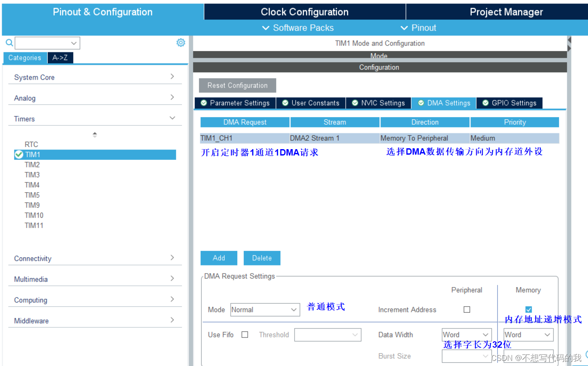Click the DMA2 Stream 1 cell
Viewport: 588px width, 366px height.
tap(334, 138)
